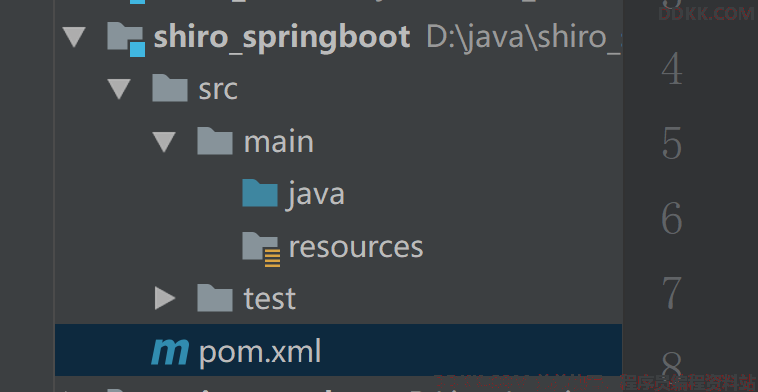Select the src directory label
The height and width of the screenshot is (392, 758).
[218, 90]
